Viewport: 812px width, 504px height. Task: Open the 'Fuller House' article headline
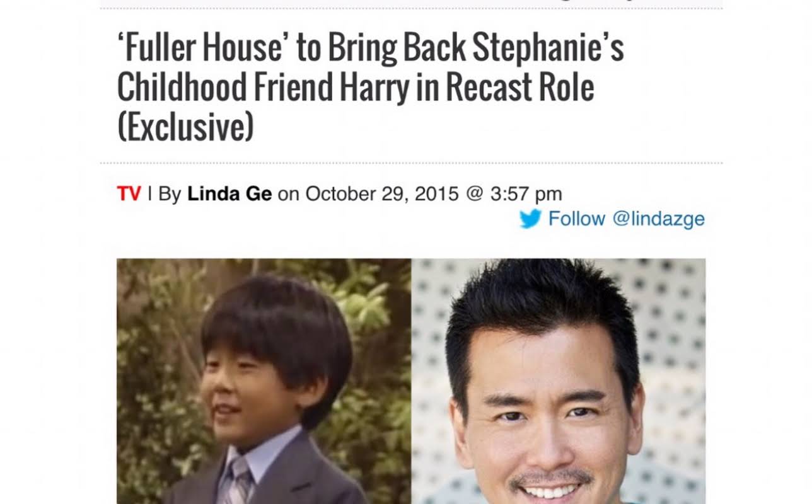(370, 87)
